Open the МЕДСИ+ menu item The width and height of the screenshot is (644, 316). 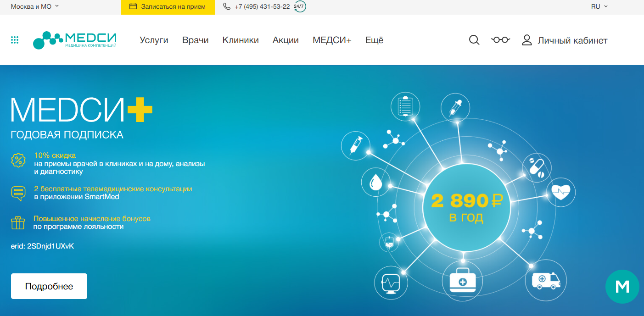(332, 40)
